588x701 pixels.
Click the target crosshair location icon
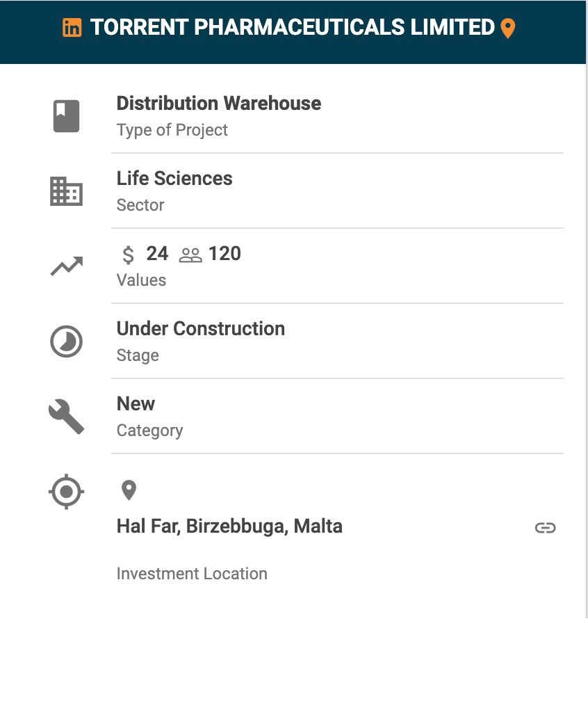[x=67, y=492]
